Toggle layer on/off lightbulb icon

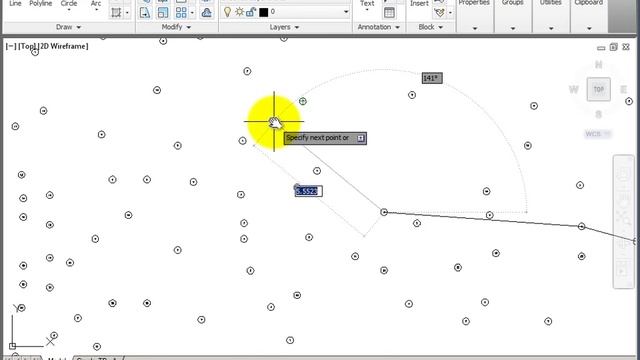227,12
